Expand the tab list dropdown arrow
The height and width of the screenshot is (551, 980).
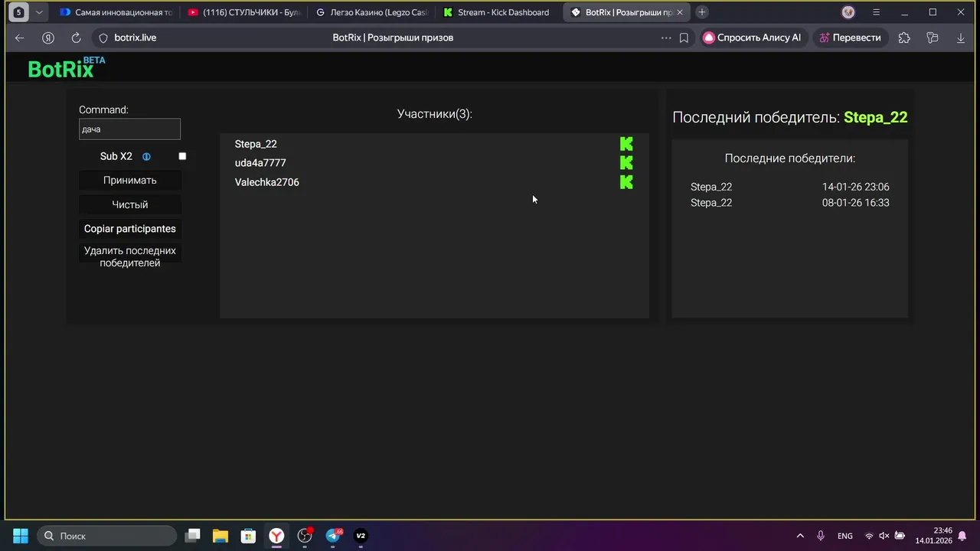tap(39, 12)
